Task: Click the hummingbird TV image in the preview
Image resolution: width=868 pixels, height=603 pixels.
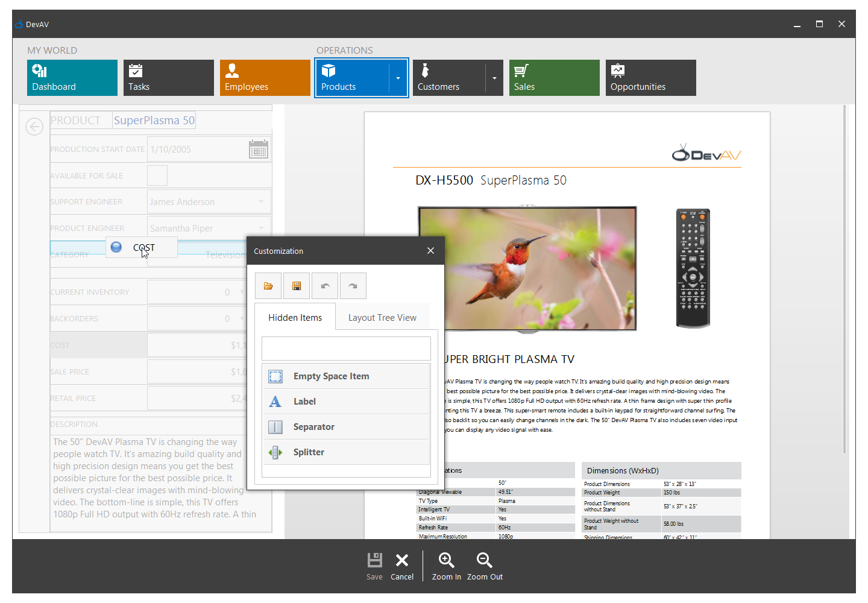Action: point(527,269)
